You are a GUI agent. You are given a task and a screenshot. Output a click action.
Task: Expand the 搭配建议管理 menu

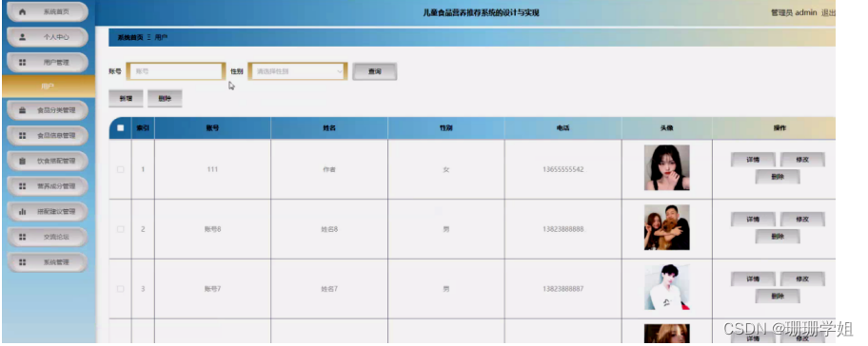coord(48,211)
